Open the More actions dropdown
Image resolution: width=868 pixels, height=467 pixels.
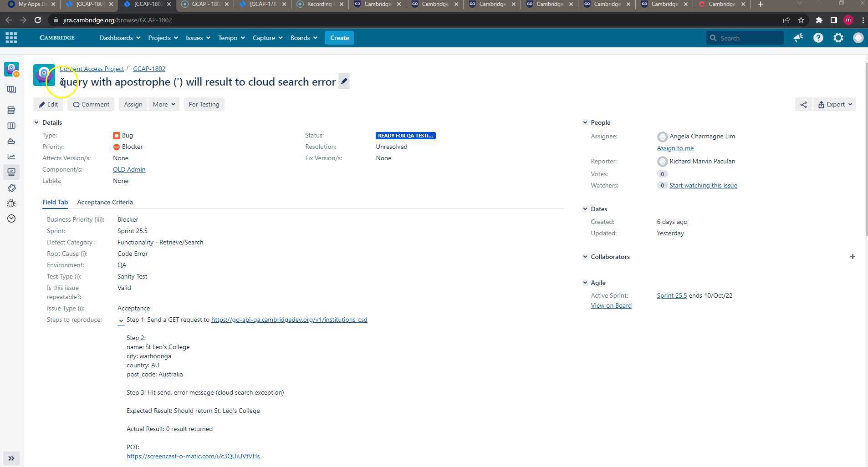tap(164, 104)
